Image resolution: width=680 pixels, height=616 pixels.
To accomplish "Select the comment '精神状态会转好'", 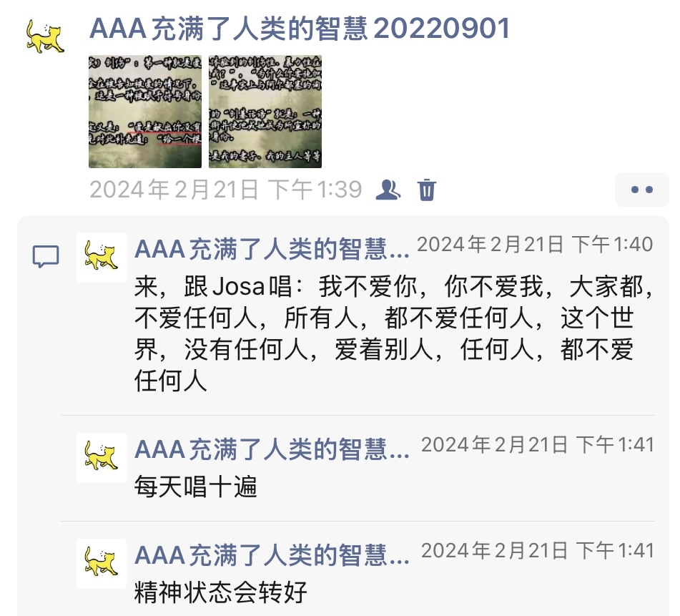I will 221,592.
